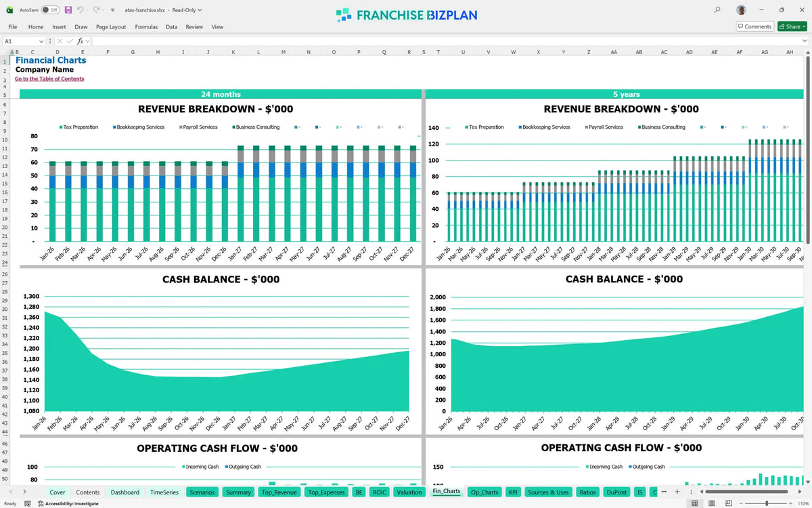Switch to the Scenarios sheet tab
Image resolution: width=812 pixels, height=508 pixels.
(x=202, y=492)
